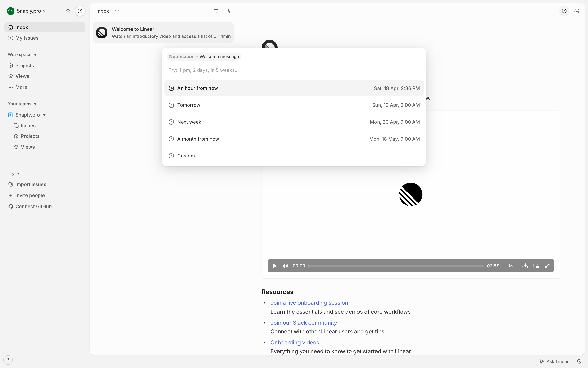Open Join a live onboarding session link

click(x=309, y=303)
